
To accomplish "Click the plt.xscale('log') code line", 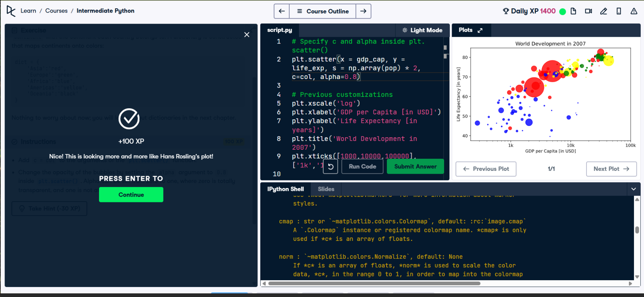I will coord(326,103).
